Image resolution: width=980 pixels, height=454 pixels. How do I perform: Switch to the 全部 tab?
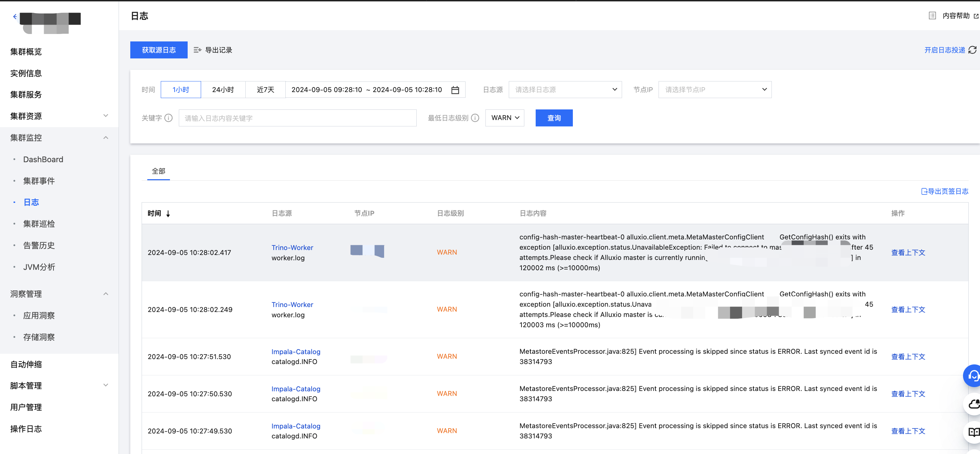[158, 171]
